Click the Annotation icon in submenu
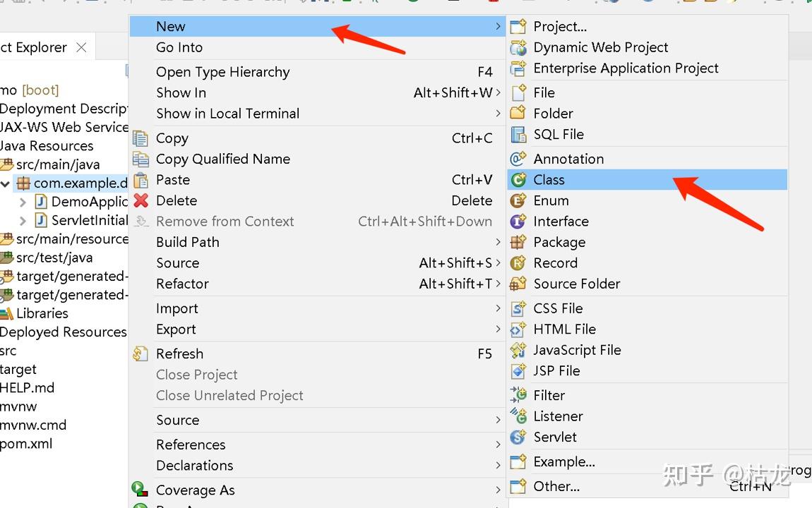This screenshot has height=508, width=812. [x=518, y=159]
